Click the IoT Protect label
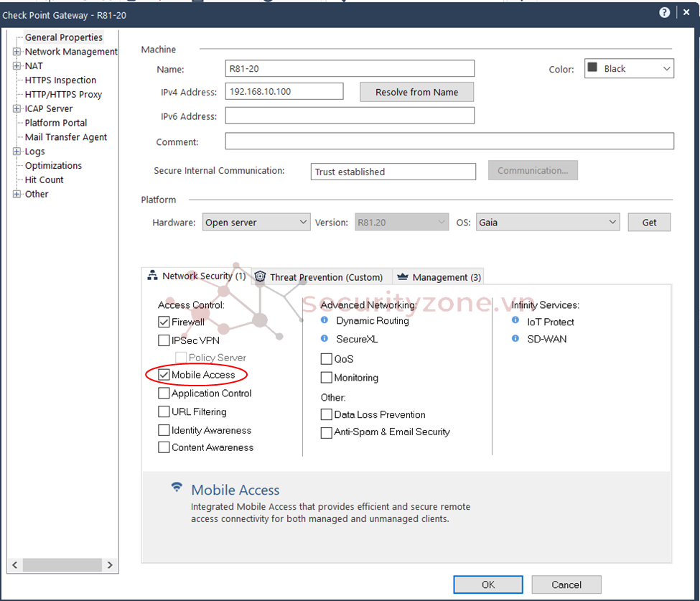Viewport: 700px width, 601px height. (551, 322)
